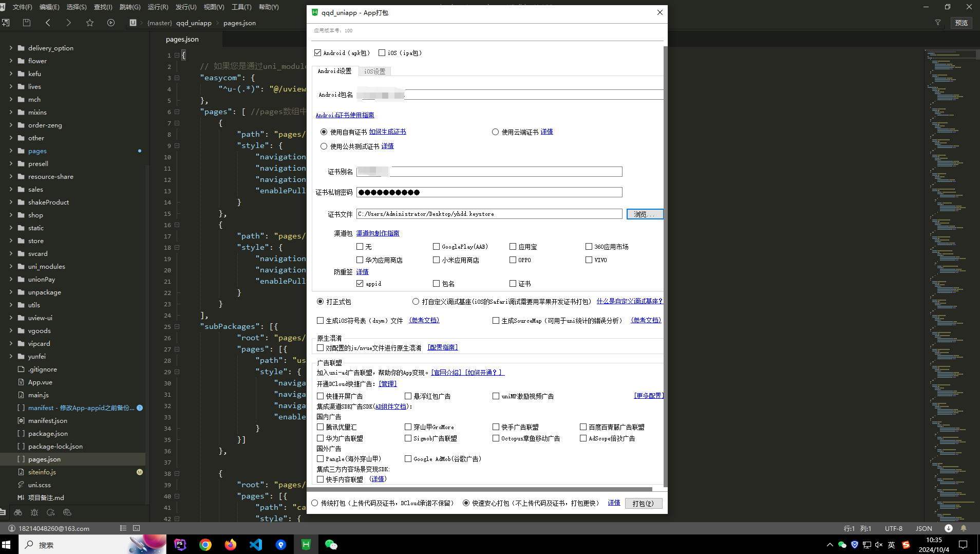Expand the uni_modules folder
Image resolution: width=980 pixels, height=554 pixels.
[11, 266]
